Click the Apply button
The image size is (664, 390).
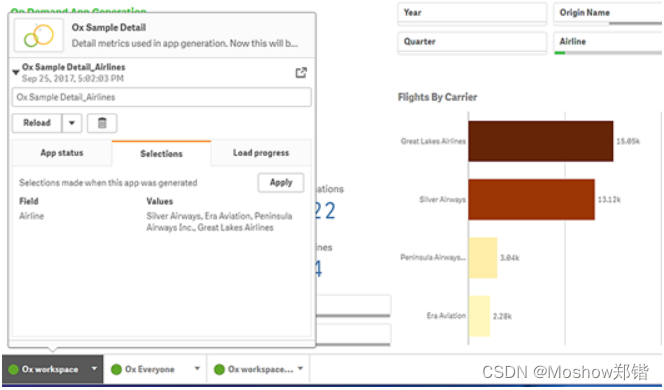(281, 183)
